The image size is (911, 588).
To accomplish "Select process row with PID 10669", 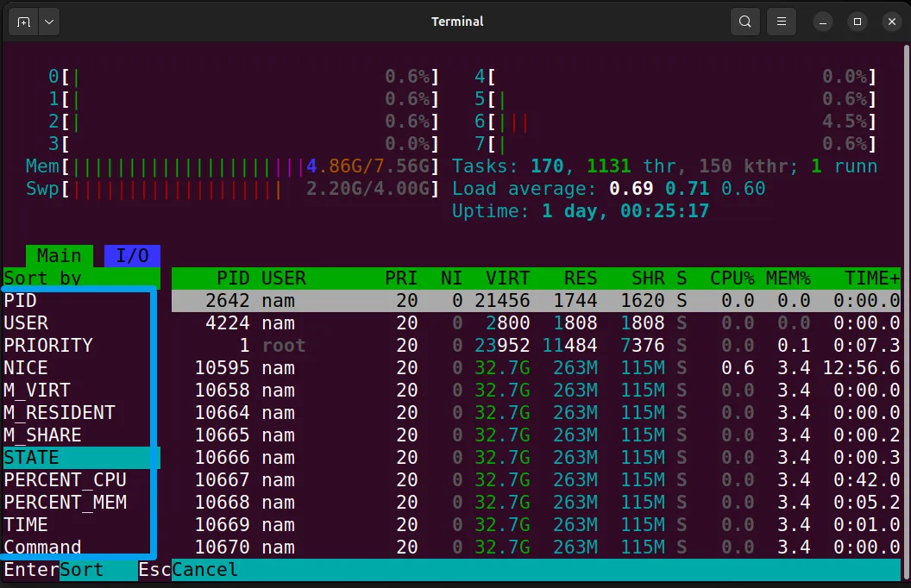I will tap(536, 525).
